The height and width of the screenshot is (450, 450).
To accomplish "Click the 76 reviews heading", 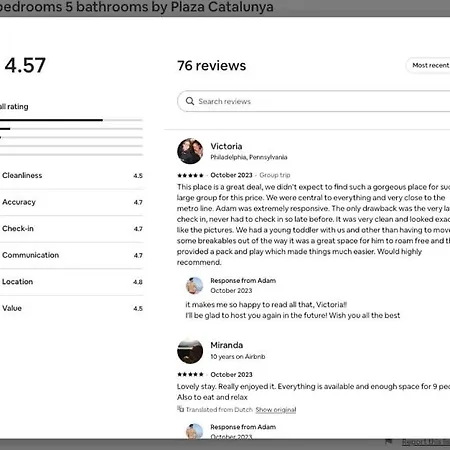I will 211,66.
